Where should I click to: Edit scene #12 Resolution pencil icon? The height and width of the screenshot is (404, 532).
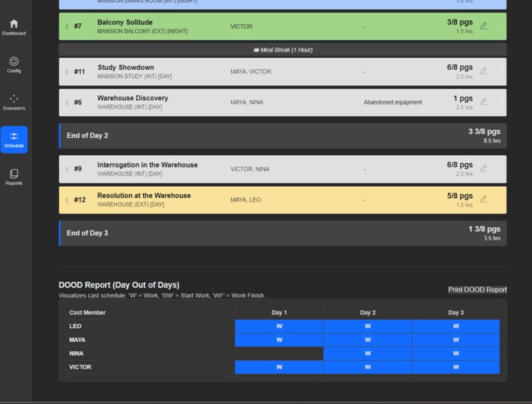click(x=484, y=199)
